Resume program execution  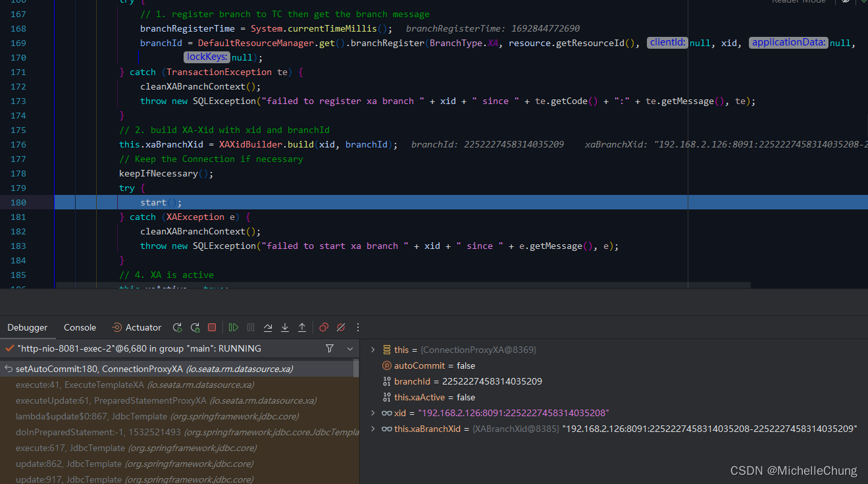pyautogui.click(x=234, y=327)
